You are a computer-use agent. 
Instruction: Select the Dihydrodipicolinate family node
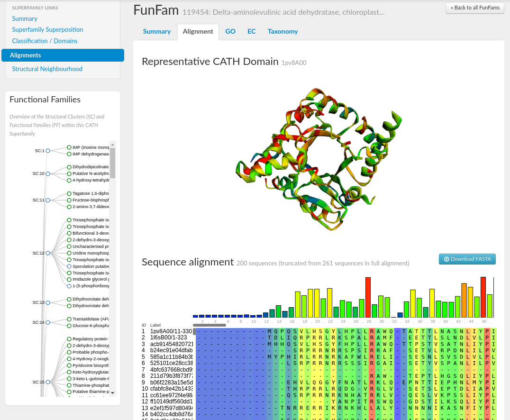click(x=69, y=167)
